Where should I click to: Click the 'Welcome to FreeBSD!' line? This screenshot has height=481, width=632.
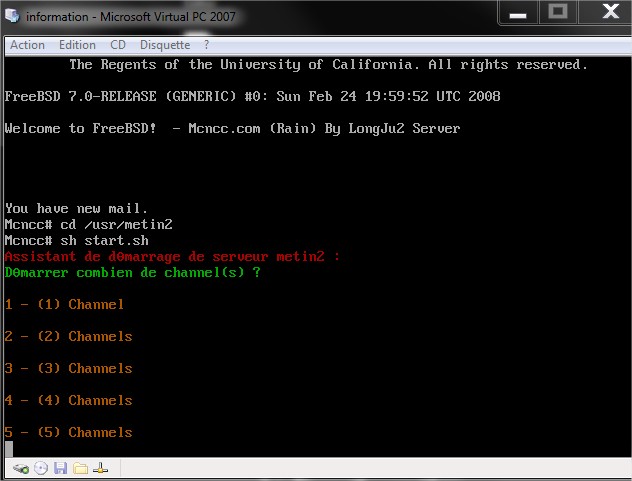(232, 129)
